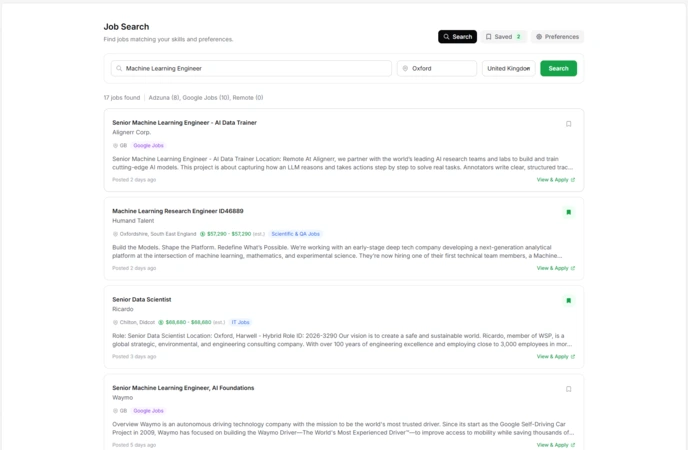The width and height of the screenshot is (688, 450).
Task: Click the Ricardo company name
Action: [122, 309]
